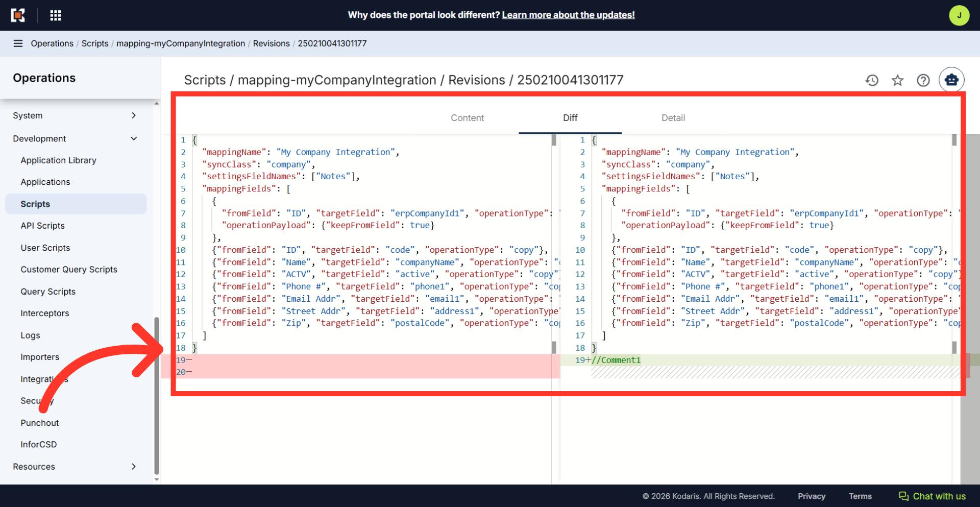Go to Scripts breadcrumb
This screenshot has width=980, height=507.
click(95, 43)
